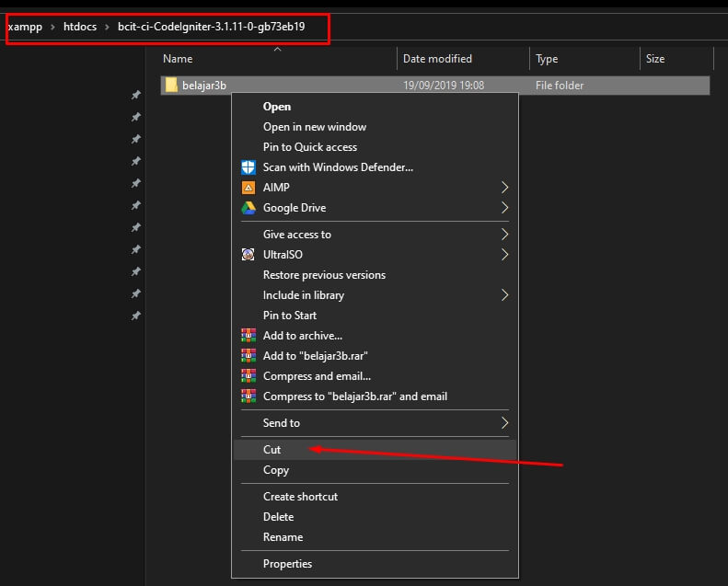This screenshot has height=586, width=728.
Task: Click WinRAR icon beside Add to "belajar3b.rar"
Action: click(x=248, y=356)
